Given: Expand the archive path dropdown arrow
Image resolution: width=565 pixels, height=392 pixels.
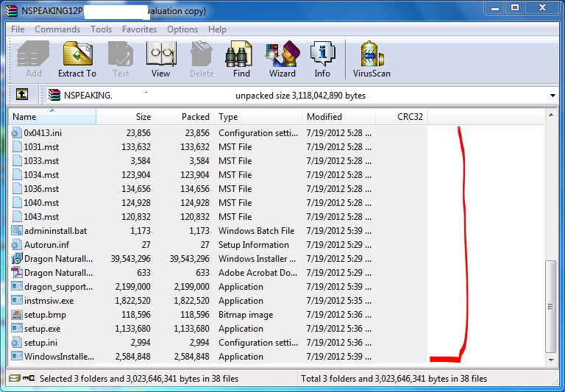Looking at the screenshot, I should [552, 96].
